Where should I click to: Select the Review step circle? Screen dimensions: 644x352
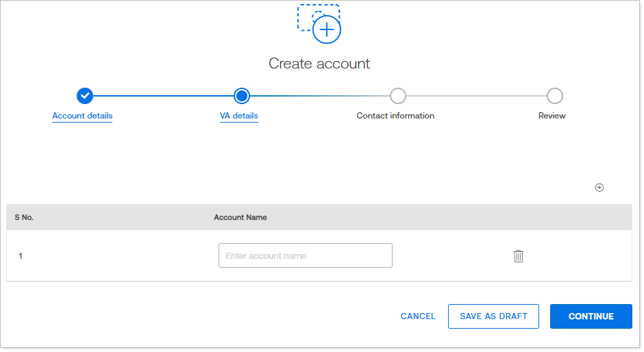[554, 96]
